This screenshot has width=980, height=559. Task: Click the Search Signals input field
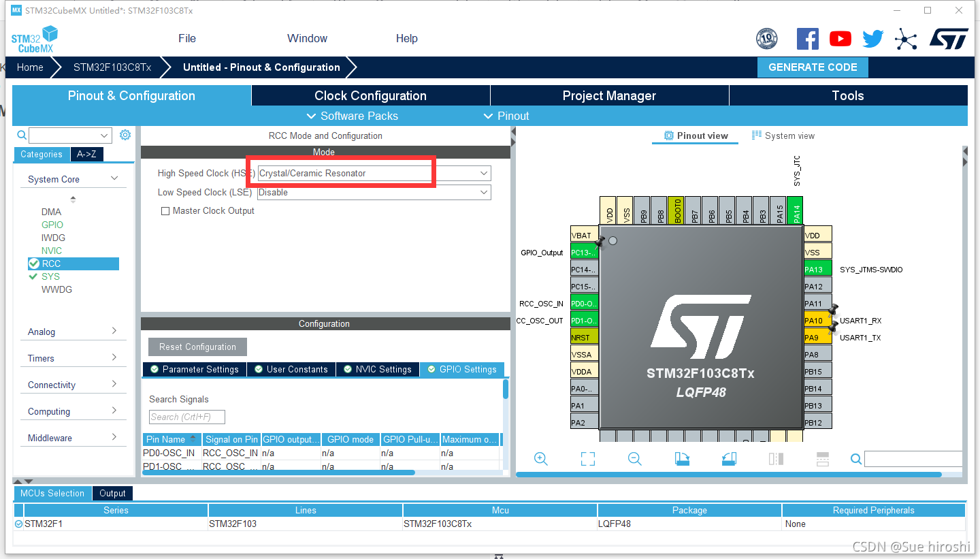pos(187,417)
